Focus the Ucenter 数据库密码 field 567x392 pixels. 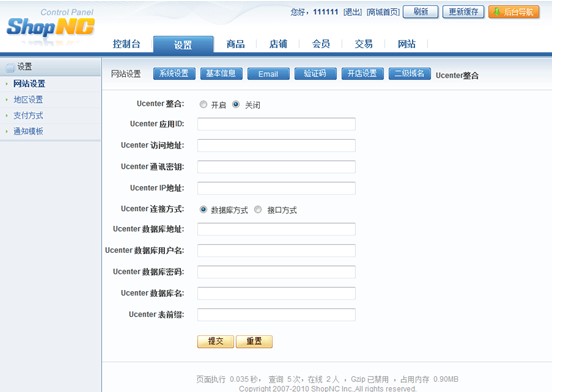276,272
